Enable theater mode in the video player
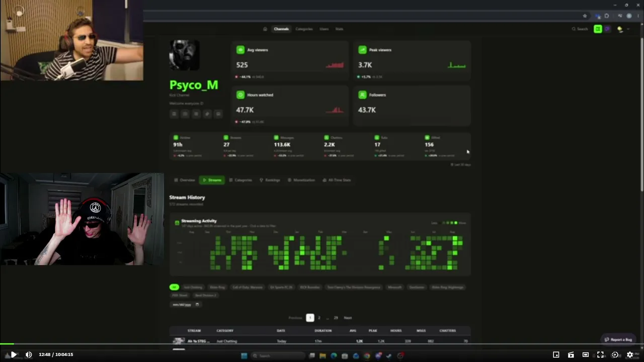644x362 pixels. coord(586,354)
